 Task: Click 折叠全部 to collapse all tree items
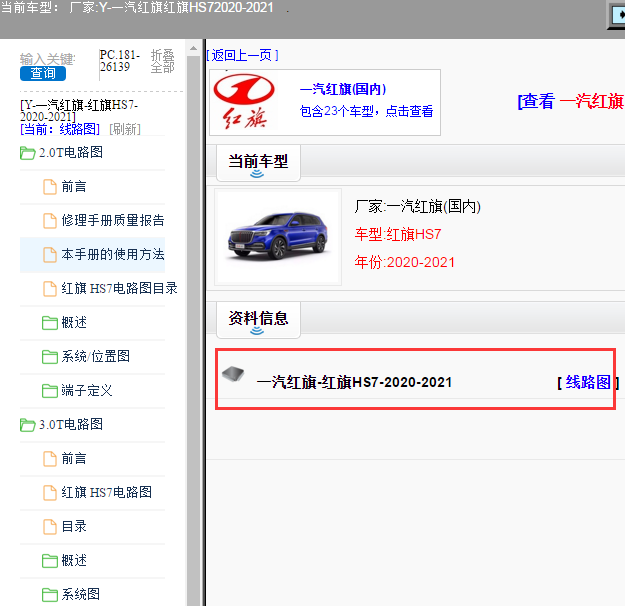pyautogui.click(x=162, y=61)
